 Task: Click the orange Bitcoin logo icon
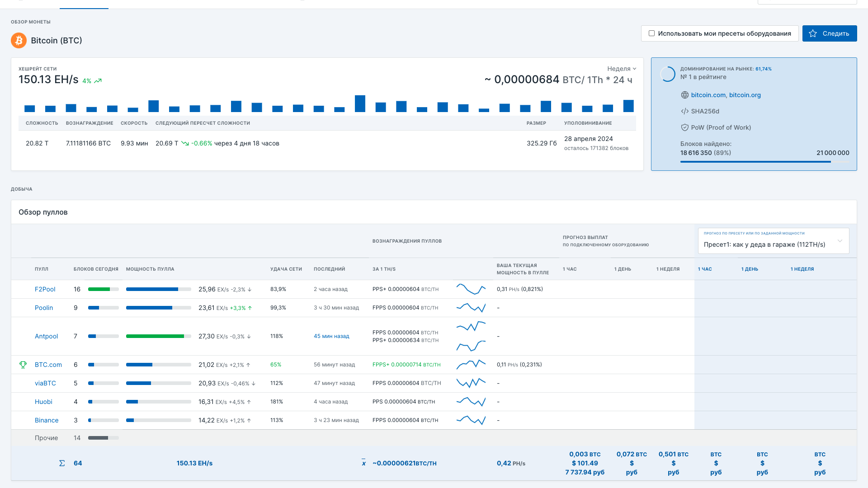(x=19, y=41)
